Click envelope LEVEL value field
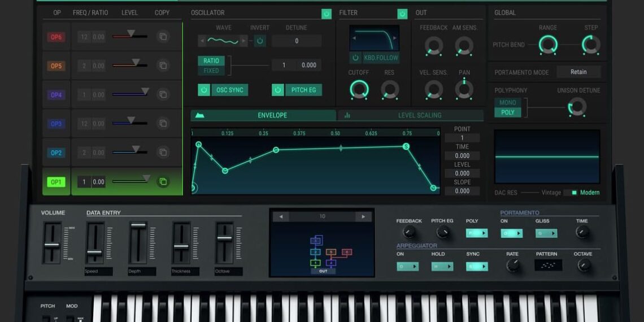 tap(462, 173)
